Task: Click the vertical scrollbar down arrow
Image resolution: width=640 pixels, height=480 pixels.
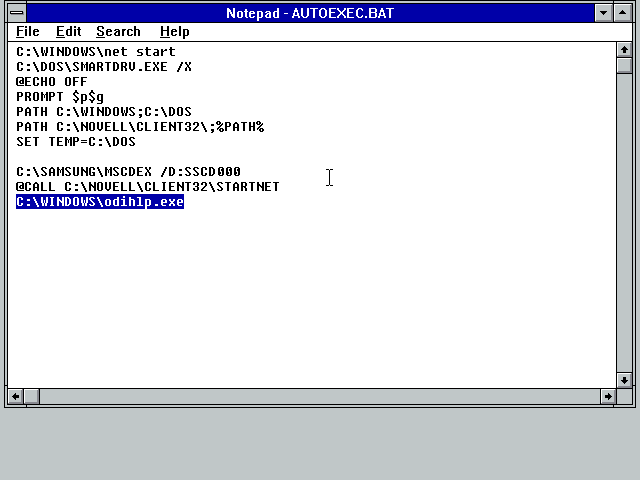Action: click(x=624, y=380)
